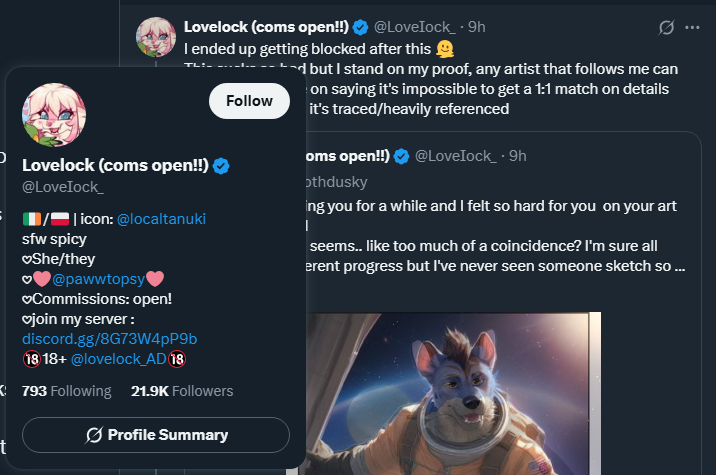
Task: Click verified badge beside top tweet name
Action: pyautogui.click(x=361, y=27)
